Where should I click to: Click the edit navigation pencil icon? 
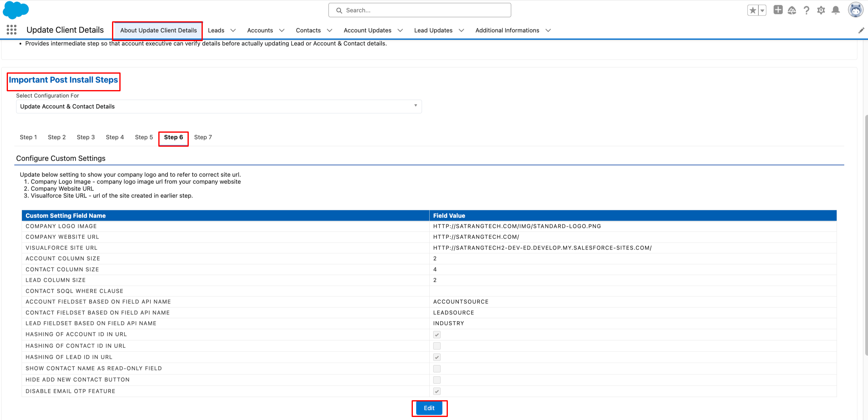click(861, 30)
